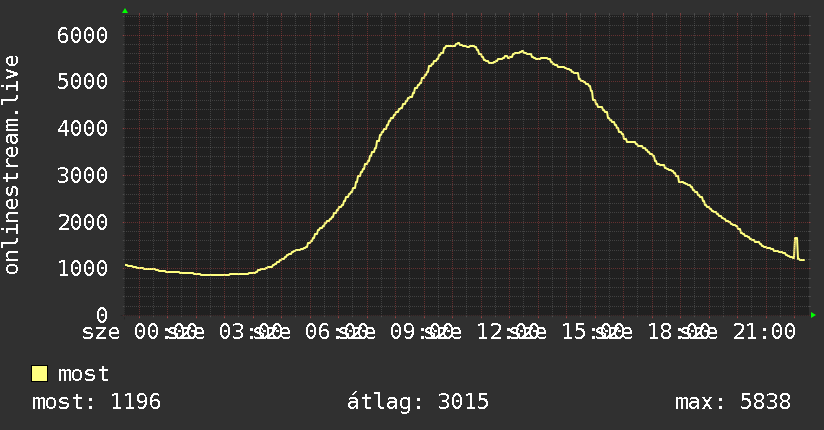Click the 3000 y-axis label
The height and width of the screenshot is (430, 824).
pyautogui.click(x=83, y=175)
